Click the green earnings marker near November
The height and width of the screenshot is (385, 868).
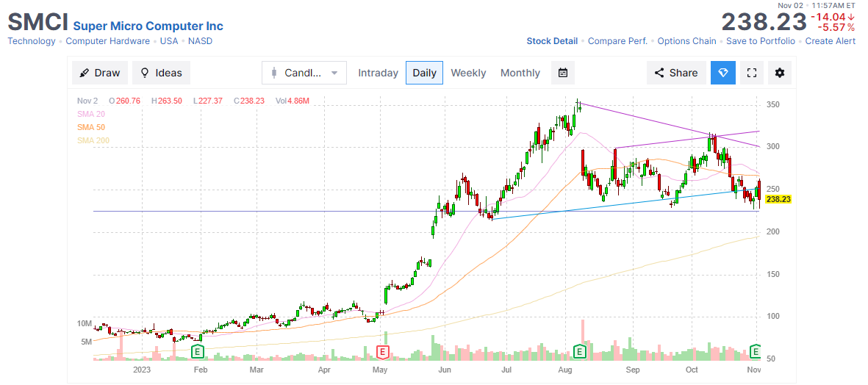pos(755,350)
